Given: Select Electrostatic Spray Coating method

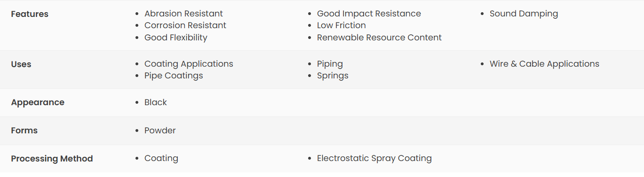Looking at the screenshot, I should pos(374,158).
